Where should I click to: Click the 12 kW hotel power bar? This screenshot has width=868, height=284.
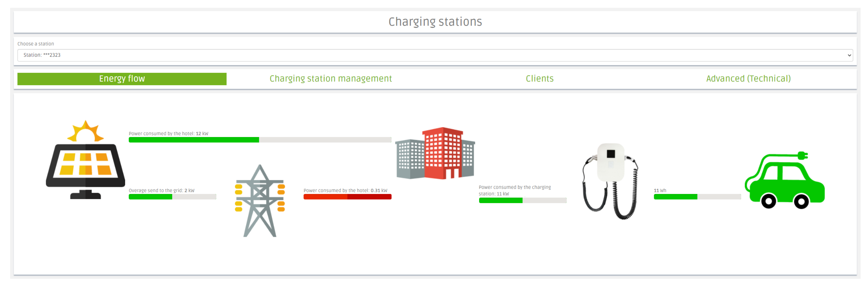(260, 140)
